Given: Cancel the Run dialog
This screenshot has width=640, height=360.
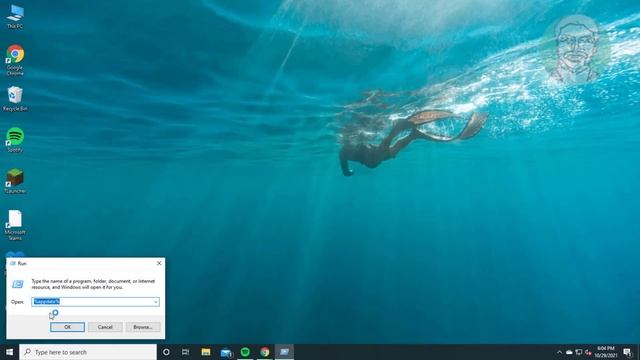Looking at the screenshot, I should 105,327.
